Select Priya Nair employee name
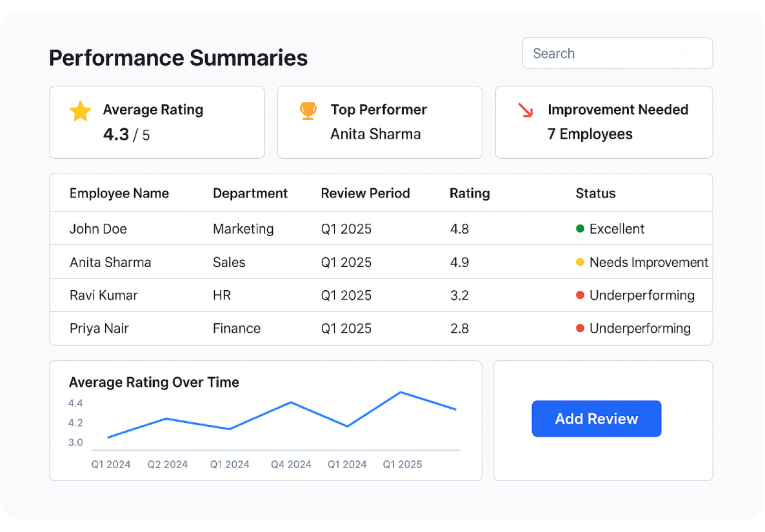The width and height of the screenshot is (765, 532). point(99,329)
